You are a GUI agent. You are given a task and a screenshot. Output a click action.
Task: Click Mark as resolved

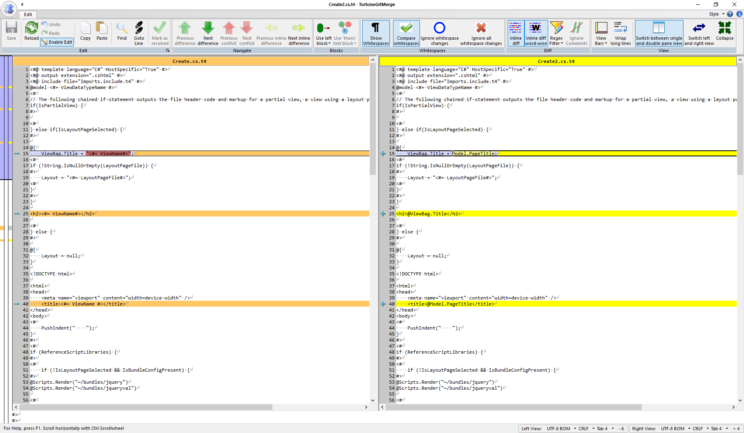coord(159,33)
